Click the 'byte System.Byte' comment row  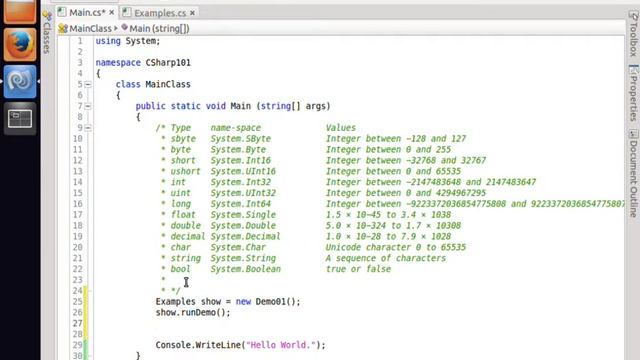coord(306,149)
